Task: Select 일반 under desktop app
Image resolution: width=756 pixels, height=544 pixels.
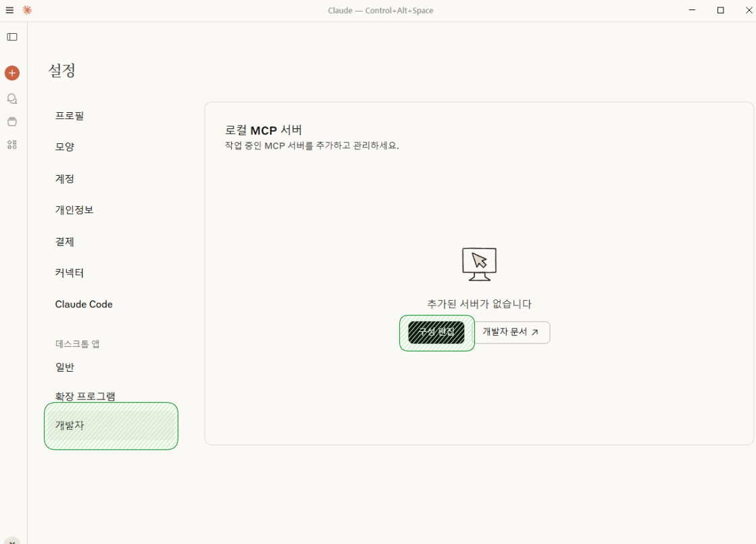Action: pos(65,368)
